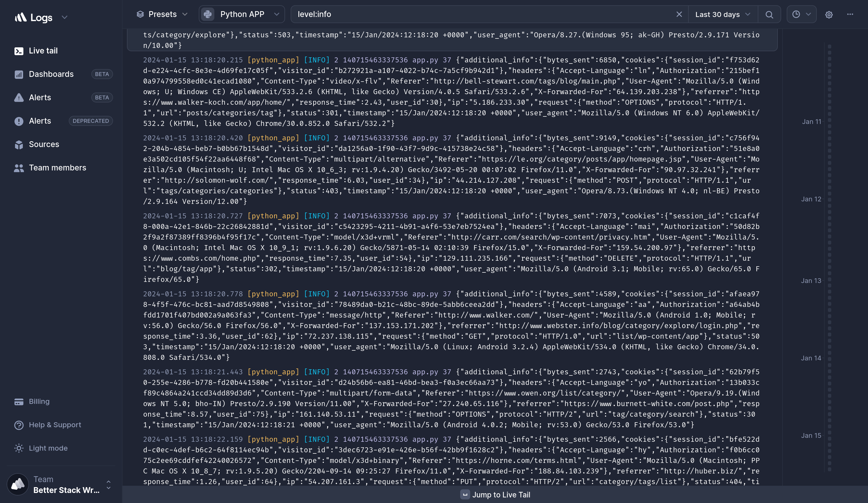Screen dimensions: 868x503
Task: Open Team Members section
Action: pos(57,167)
